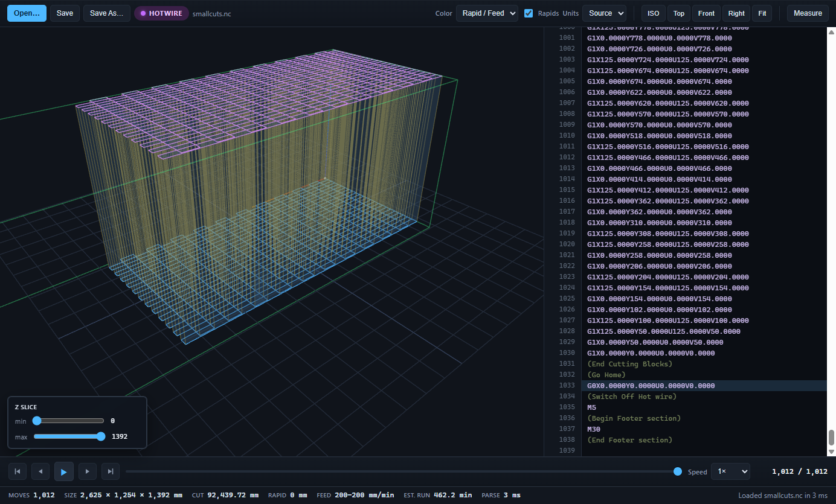Click the HOTWIRE machine badge
This screenshot has height=504, width=836.
click(161, 13)
